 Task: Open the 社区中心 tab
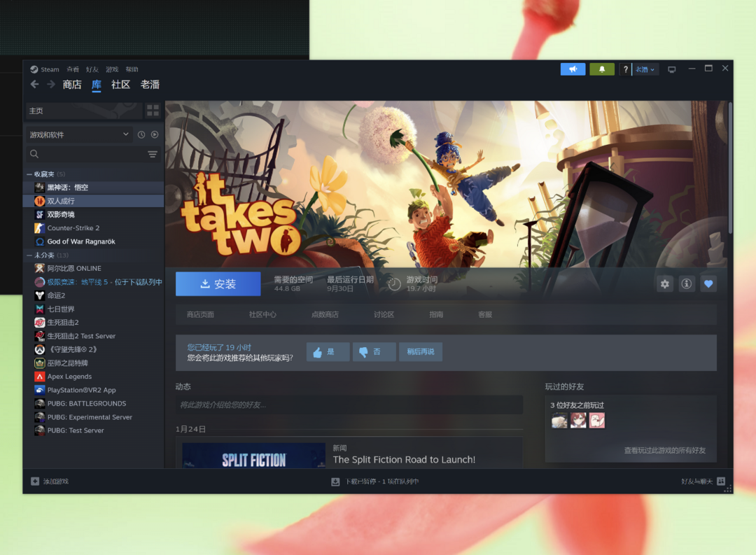click(262, 315)
